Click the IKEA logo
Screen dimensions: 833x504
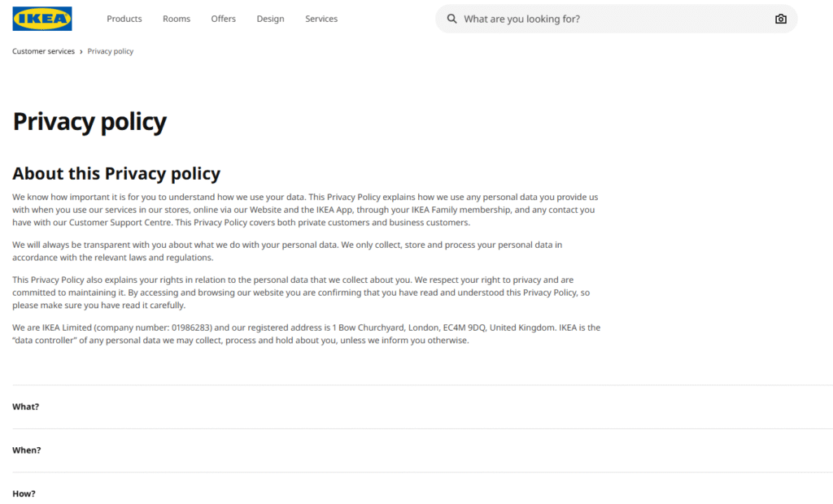tap(41, 19)
